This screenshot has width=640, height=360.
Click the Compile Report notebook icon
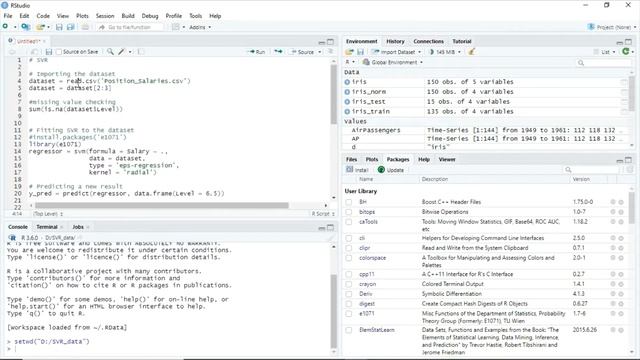[140, 52]
